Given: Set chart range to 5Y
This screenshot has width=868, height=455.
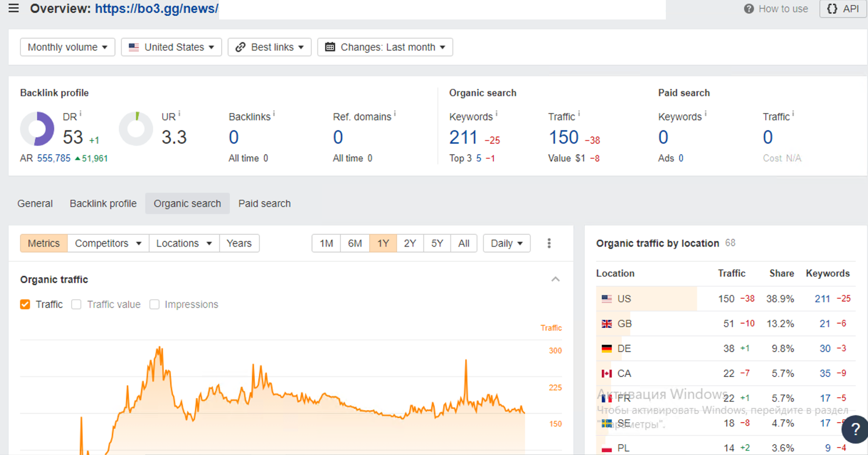Looking at the screenshot, I should 437,244.
